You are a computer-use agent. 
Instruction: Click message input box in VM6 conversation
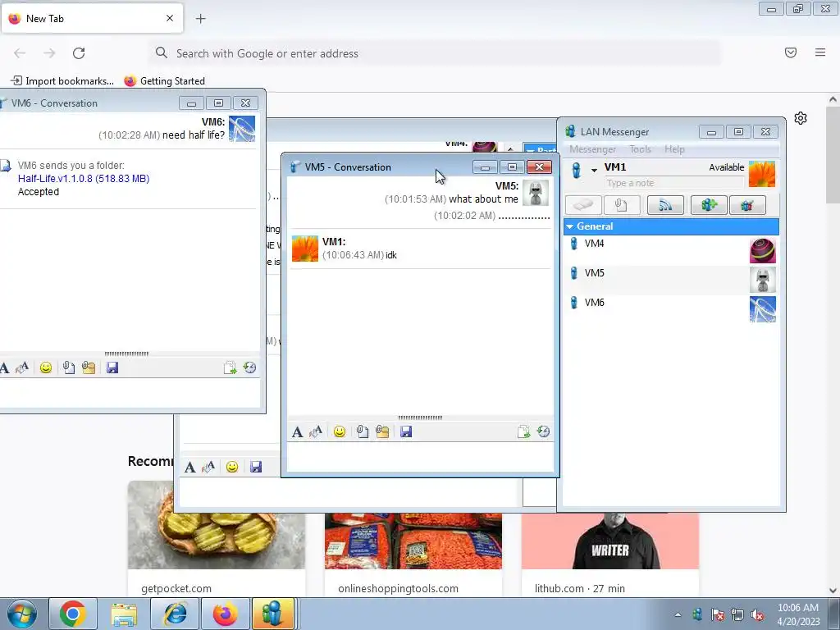click(x=129, y=393)
